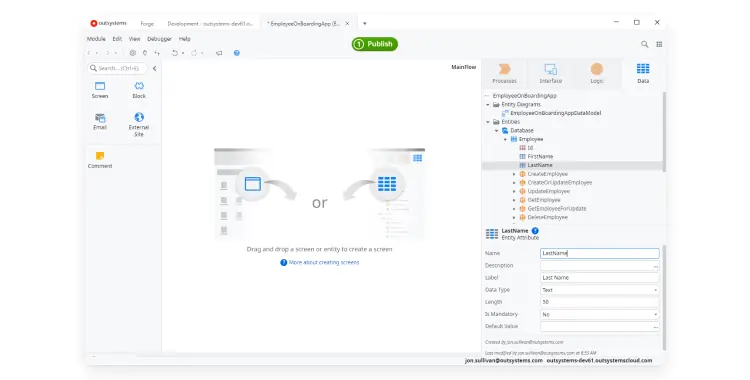Select the Id attribute

[530, 148]
